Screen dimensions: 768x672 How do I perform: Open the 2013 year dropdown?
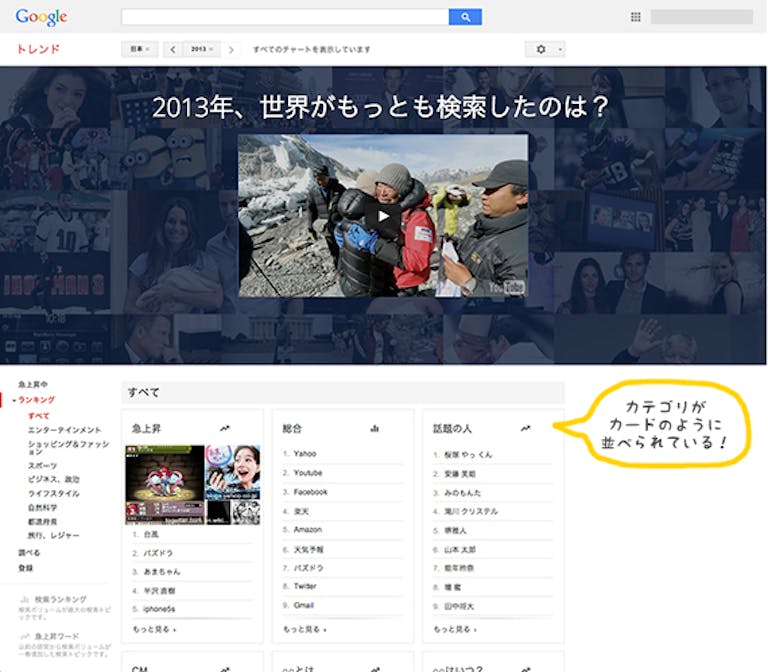click(201, 49)
